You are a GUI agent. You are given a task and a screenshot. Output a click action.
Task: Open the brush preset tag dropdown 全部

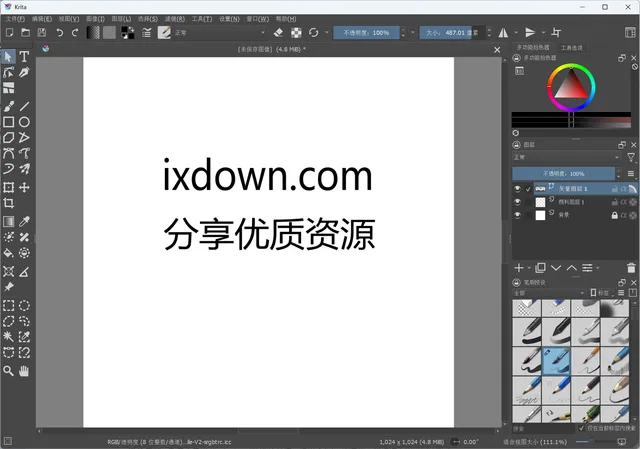549,293
